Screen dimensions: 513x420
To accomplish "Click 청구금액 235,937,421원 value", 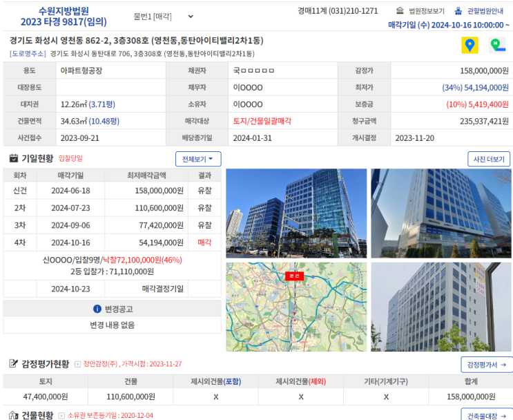I will [x=484, y=121].
